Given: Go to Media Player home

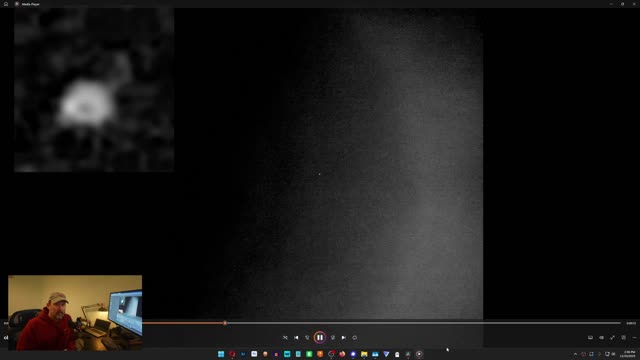Looking at the screenshot, I should (x=6, y=4).
